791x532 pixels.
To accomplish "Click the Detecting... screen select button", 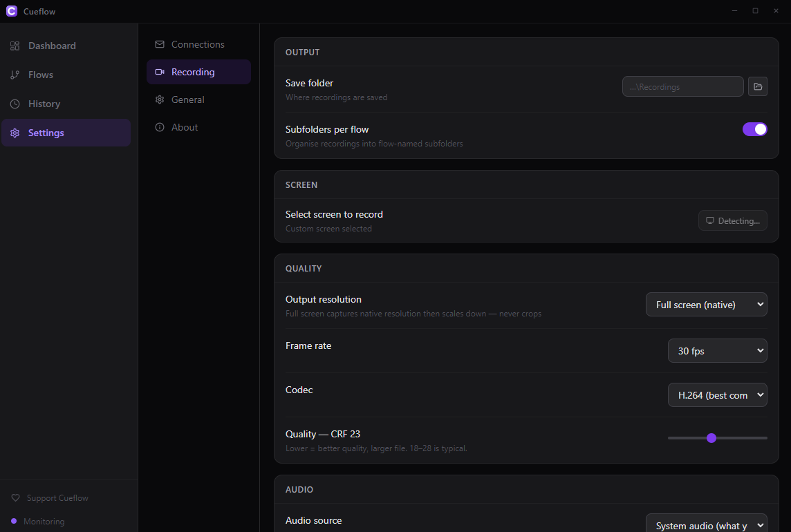I will [x=732, y=221].
